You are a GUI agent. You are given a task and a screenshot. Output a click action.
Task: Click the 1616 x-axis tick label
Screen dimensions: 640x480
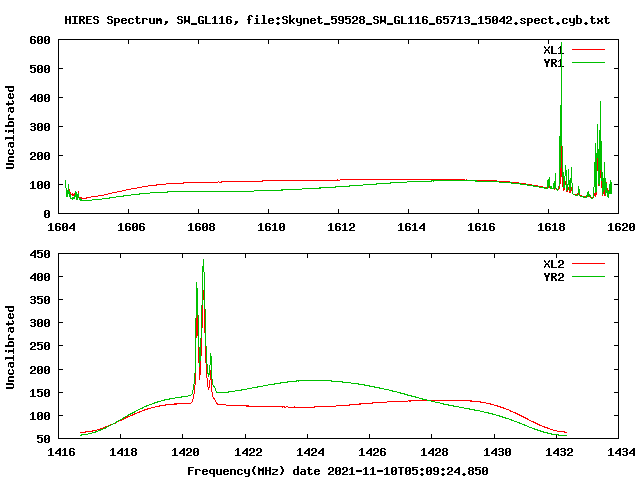[x=481, y=227]
